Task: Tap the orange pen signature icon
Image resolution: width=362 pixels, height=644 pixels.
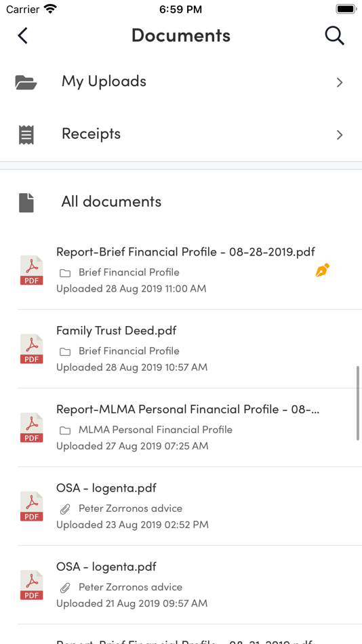Action: click(323, 270)
